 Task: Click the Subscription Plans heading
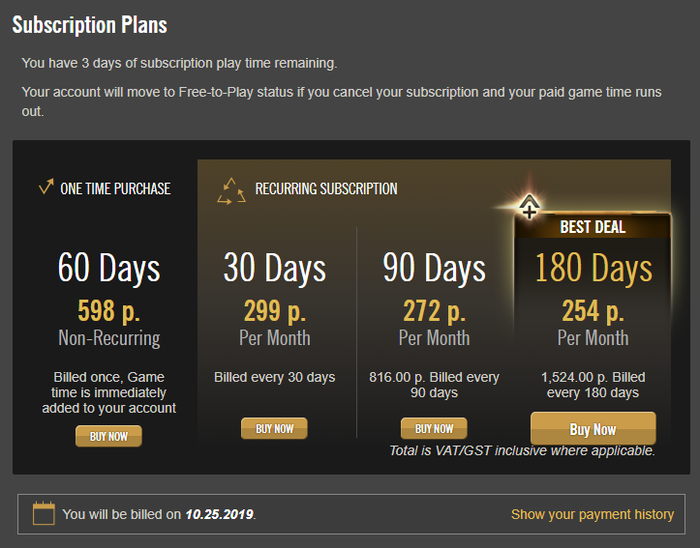click(90, 25)
